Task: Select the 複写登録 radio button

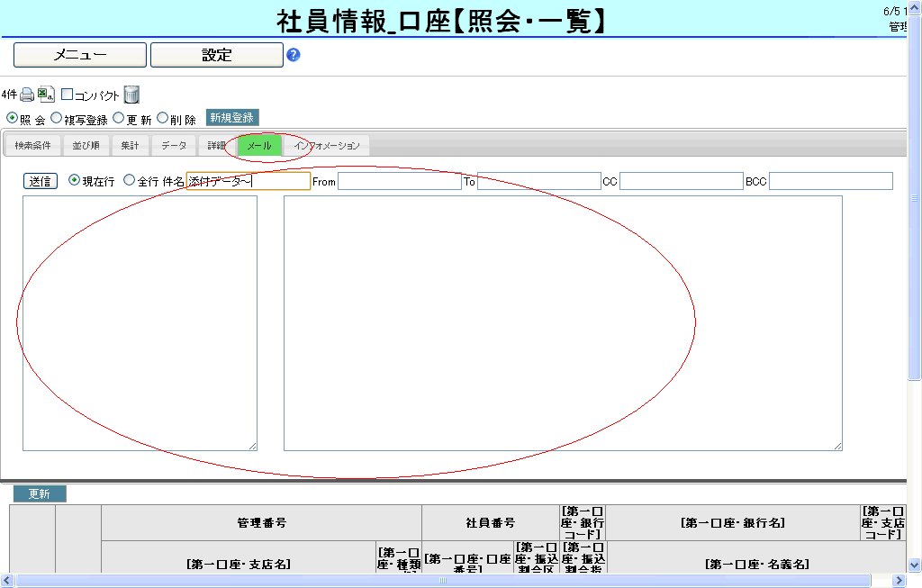Action: point(57,118)
